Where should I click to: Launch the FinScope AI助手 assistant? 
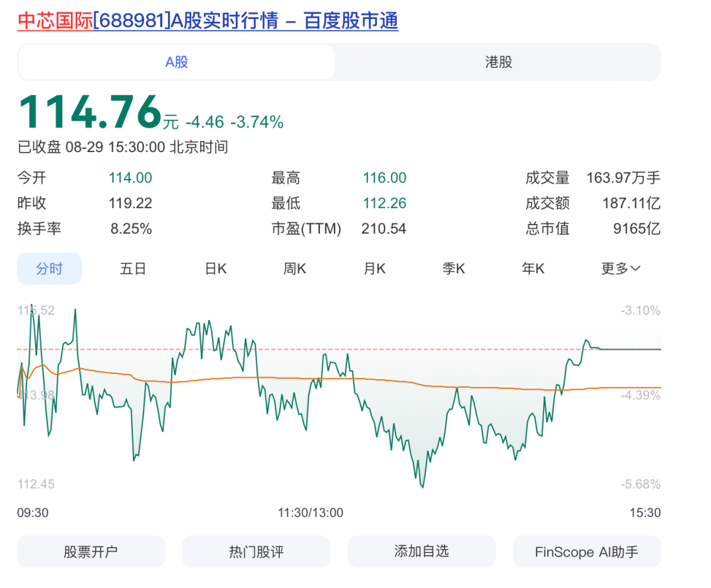pos(587,552)
